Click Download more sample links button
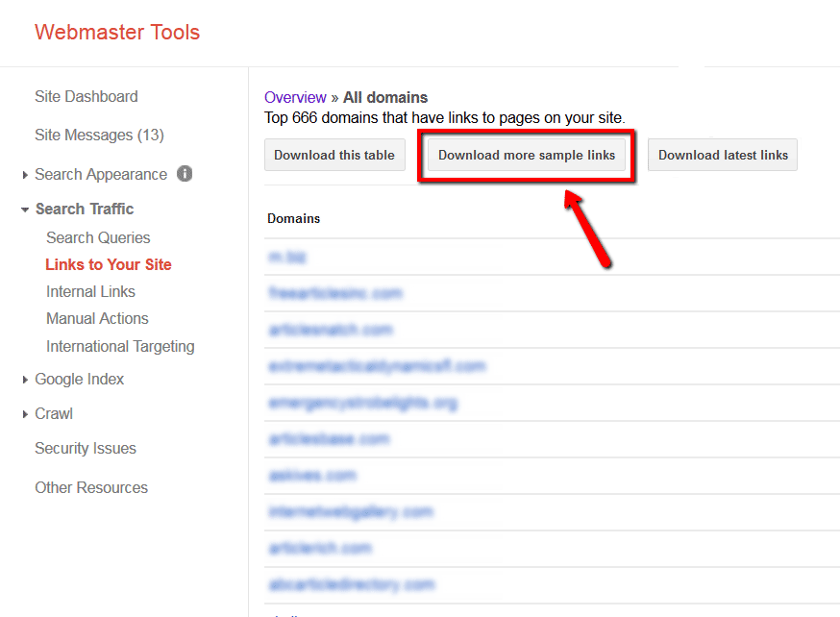840x617 pixels. tap(527, 155)
